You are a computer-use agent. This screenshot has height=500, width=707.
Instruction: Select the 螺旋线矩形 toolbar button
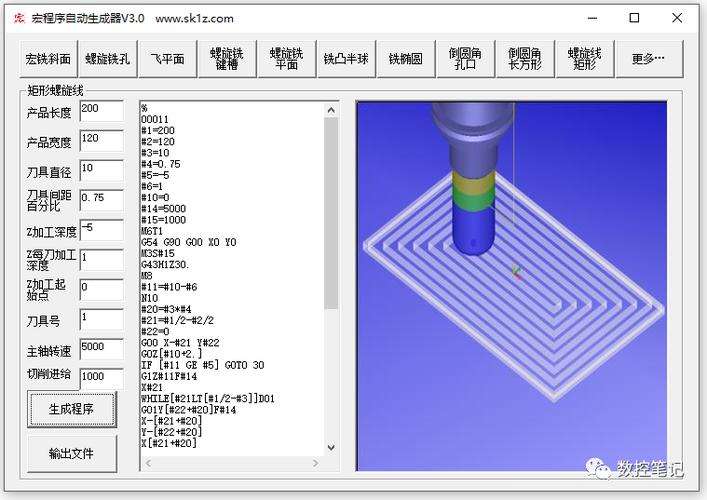coord(585,59)
